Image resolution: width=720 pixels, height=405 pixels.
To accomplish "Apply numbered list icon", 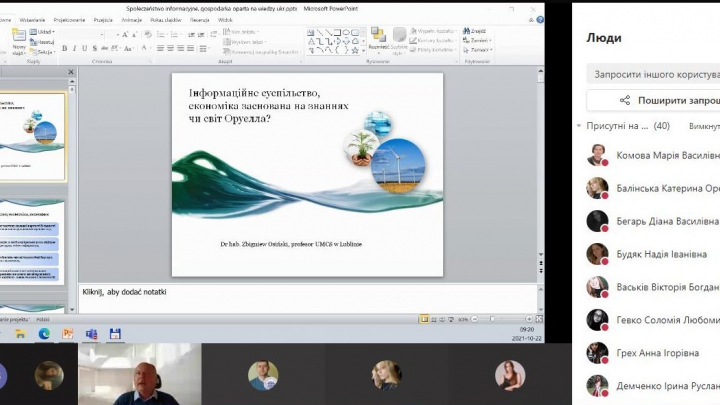I will coord(174,35).
